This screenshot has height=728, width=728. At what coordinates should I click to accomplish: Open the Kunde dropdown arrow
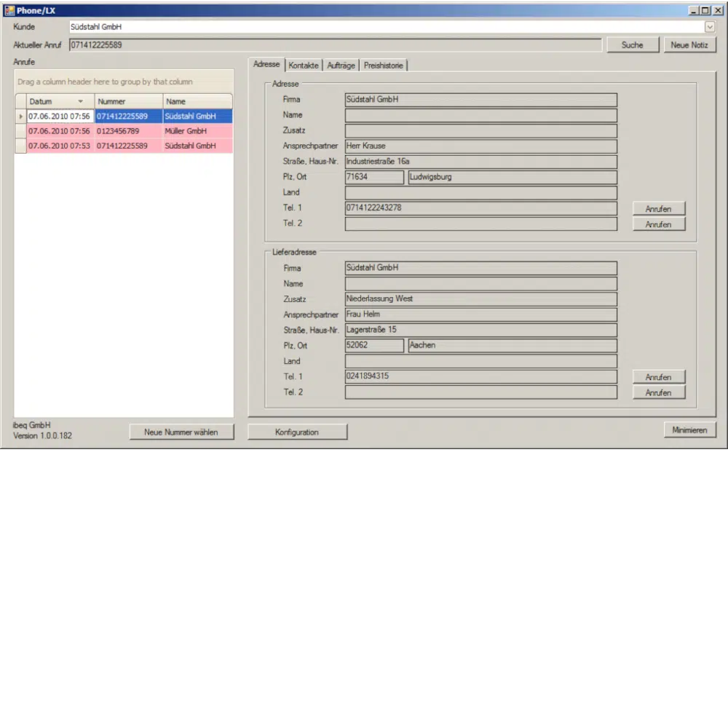710,27
